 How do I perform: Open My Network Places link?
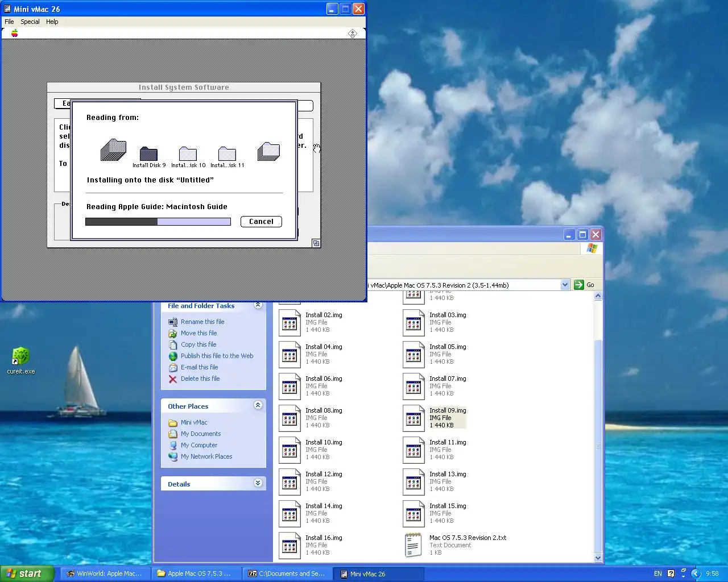tap(206, 456)
